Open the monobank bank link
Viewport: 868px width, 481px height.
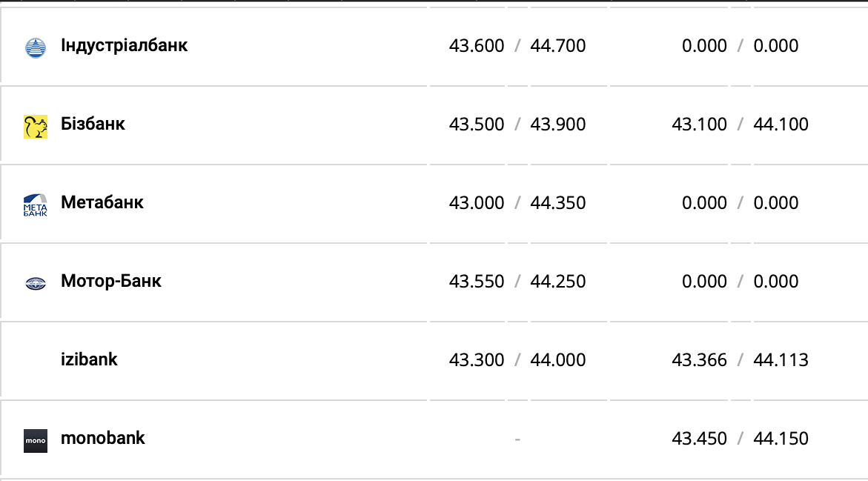click(x=102, y=438)
